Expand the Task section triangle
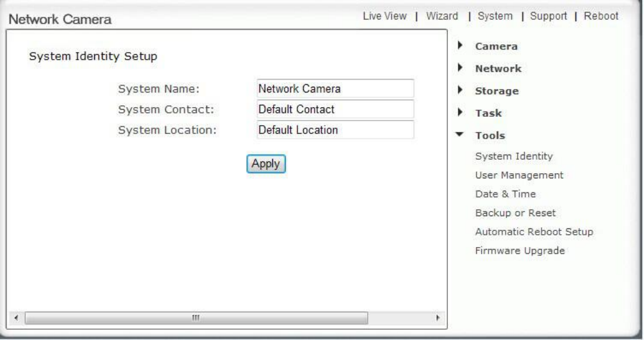The height and width of the screenshot is (340, 644). (460, 112)
